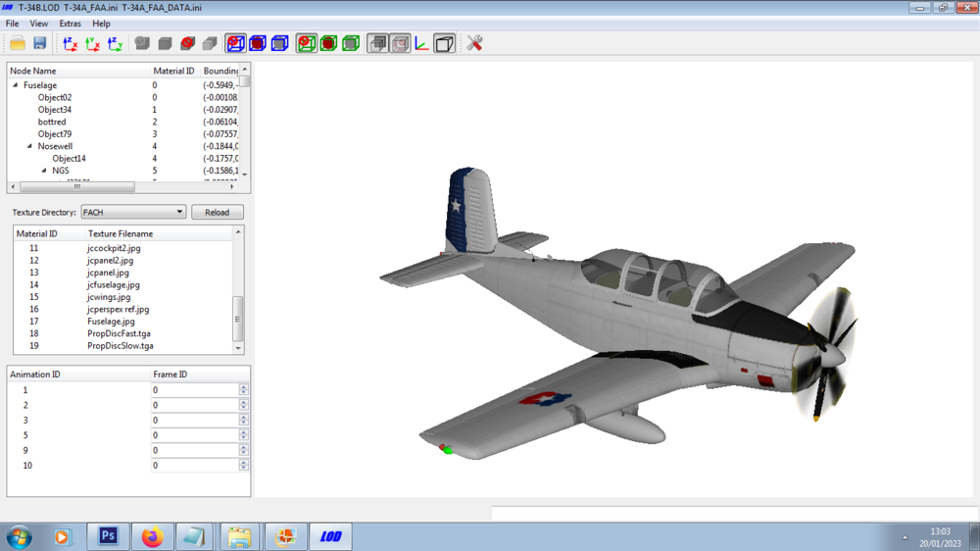Toggle the coordinate axes display icon

coord(421,43)
